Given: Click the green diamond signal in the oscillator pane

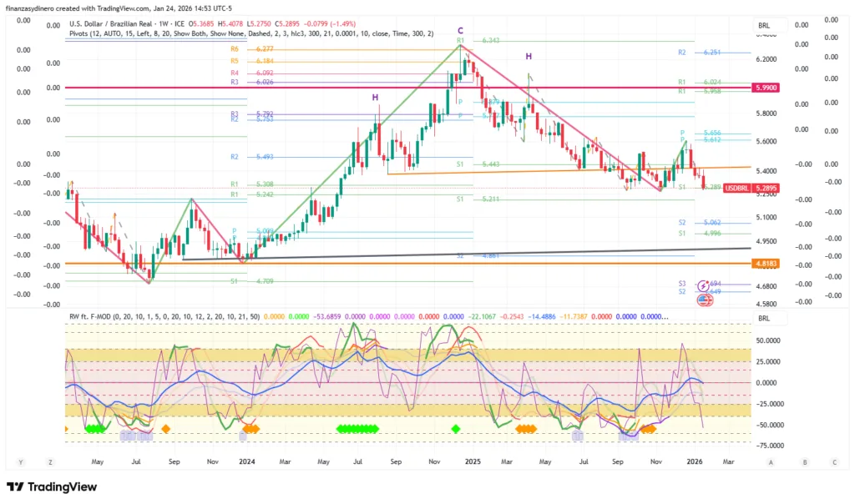Looking at the screenshot, I should point(456,429).
